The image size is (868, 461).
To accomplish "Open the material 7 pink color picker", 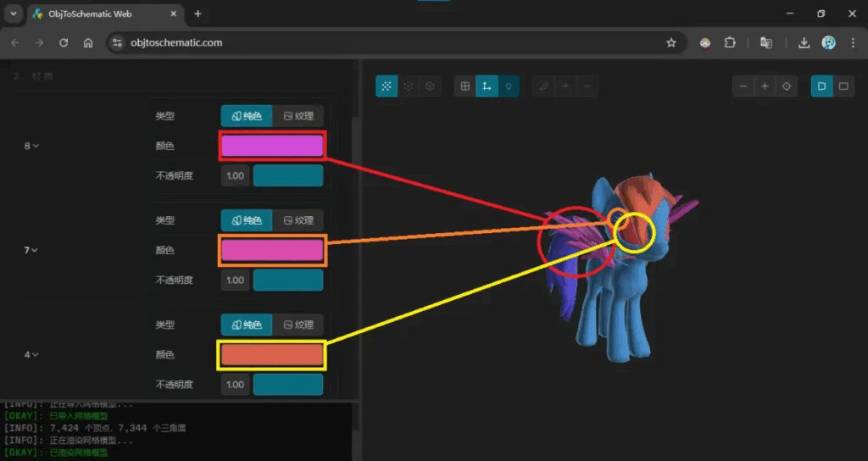I will click(272, 250).
